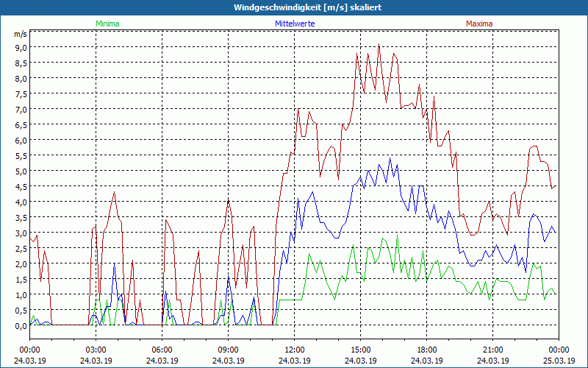Select the 4,5 y-axis value
Image resolution: width=588 pixels, height=368 pixels.
point(21,186)
